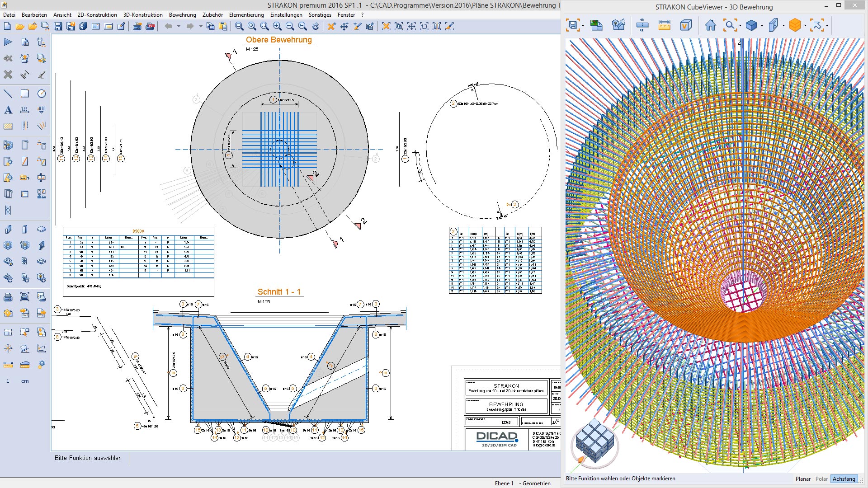Open the Ansicht menu

coord(62,15)
